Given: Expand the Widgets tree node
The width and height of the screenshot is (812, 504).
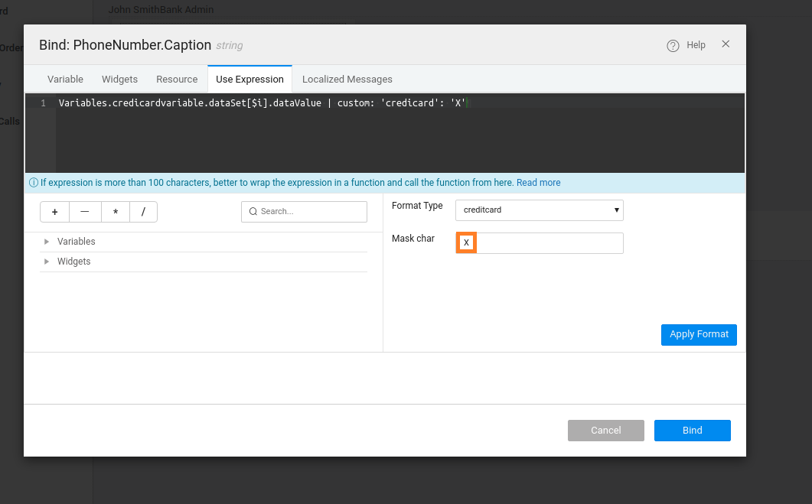Looking at the screenshot, I should pyautogui.click(x=47, y=262).
